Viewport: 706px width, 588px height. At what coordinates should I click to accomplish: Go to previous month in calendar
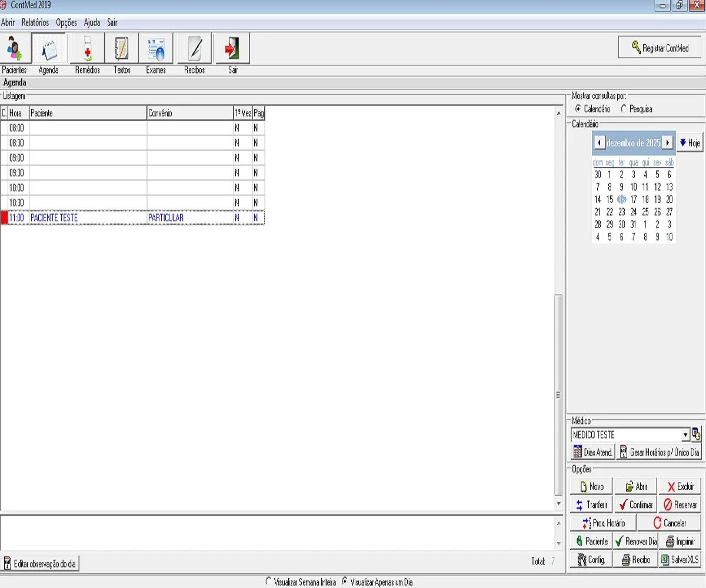[x=599, y=143]
